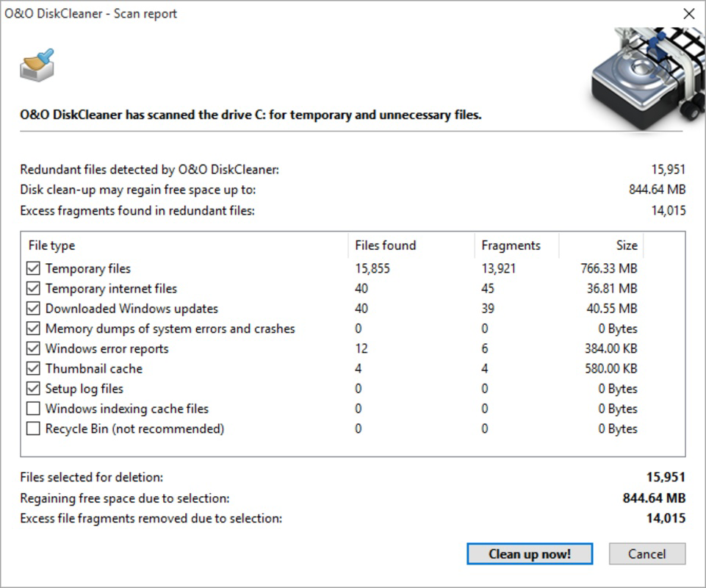Enable Windows indexing cache files
This screenshot has height=588, width=706.
click(33, 409)
